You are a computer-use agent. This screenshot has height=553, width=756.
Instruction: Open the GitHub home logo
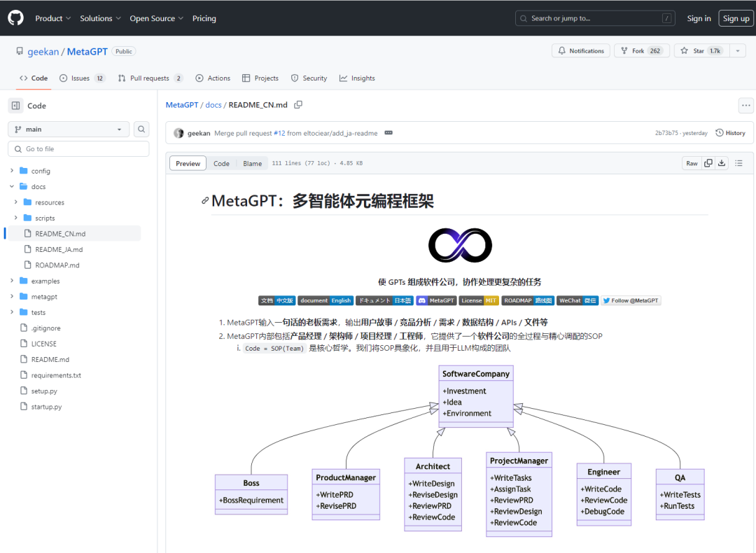pyautogui.click(x=15, y=17)
